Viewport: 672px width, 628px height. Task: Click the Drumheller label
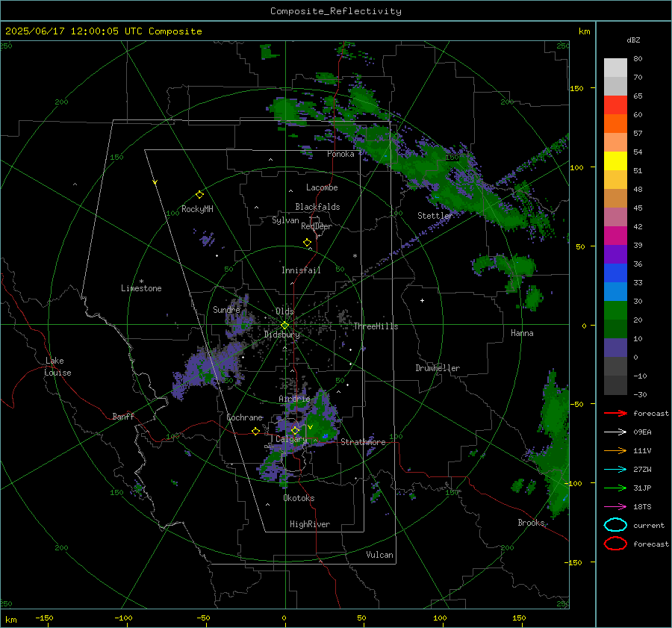click(x=438, y=368)
